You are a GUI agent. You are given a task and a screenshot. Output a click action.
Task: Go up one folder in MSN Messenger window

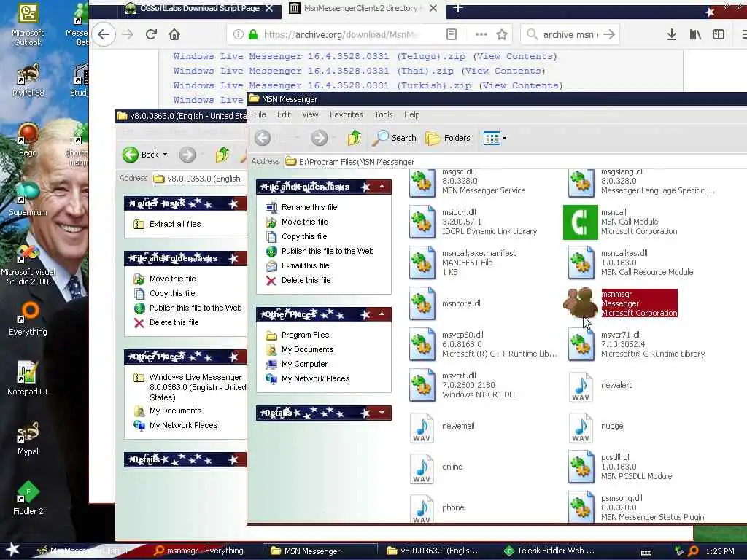tap(354, 138)
